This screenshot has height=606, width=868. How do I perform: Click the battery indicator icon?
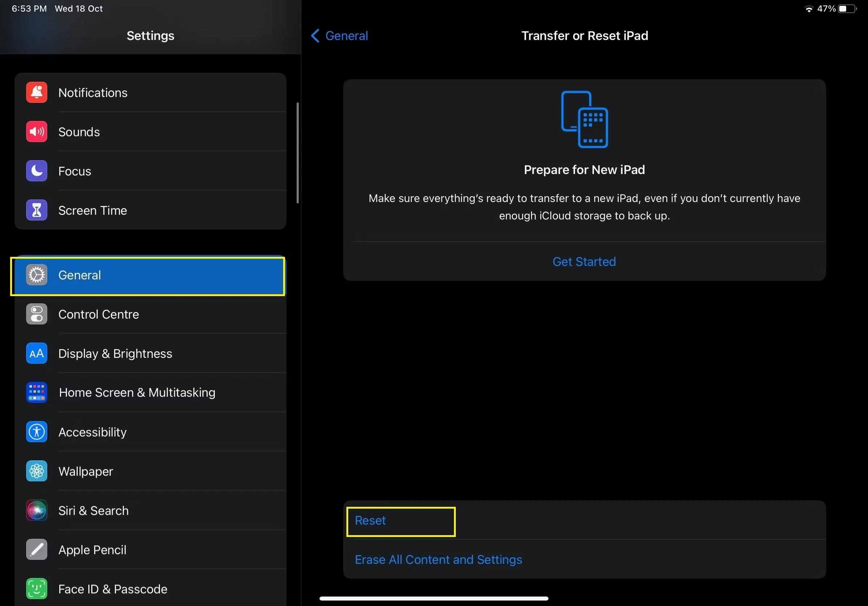point(847,9)
